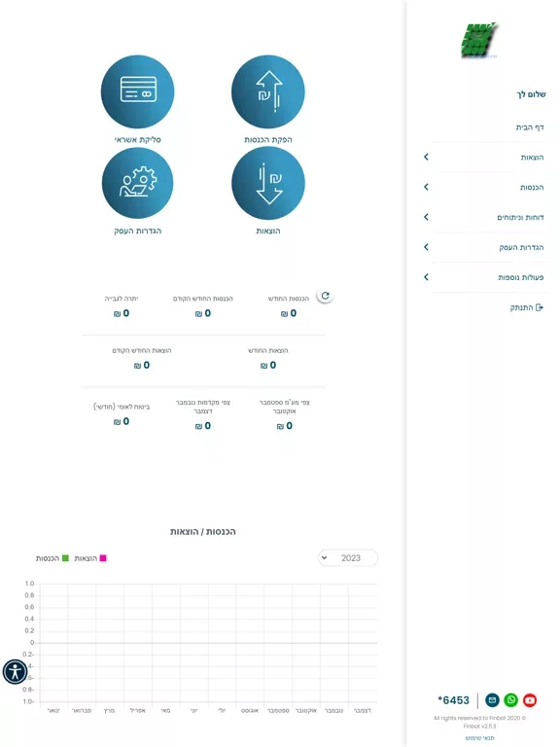Click the Finbot v2.5.3 version text
The height and width of the screenshot is (747, 560).
[479, 726]
